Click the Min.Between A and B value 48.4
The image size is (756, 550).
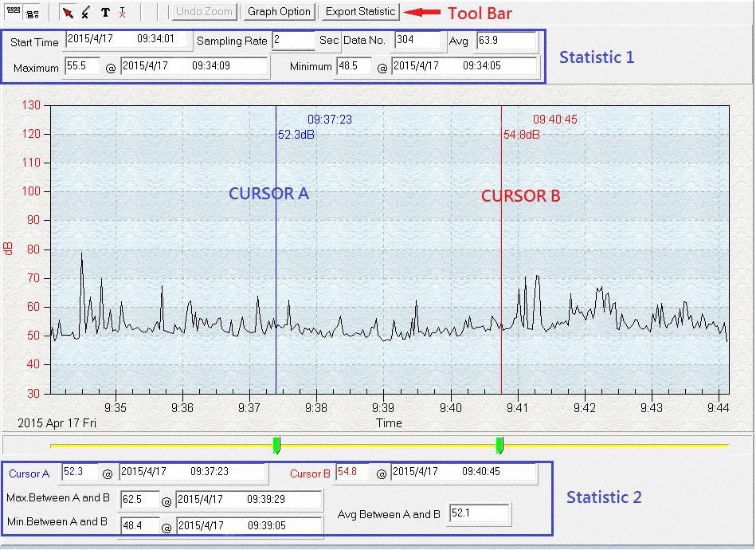(140, 525)
